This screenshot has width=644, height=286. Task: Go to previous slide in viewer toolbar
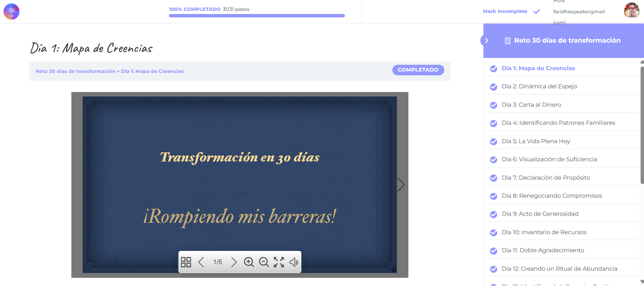pyautogui.click(x=201, y=262)
